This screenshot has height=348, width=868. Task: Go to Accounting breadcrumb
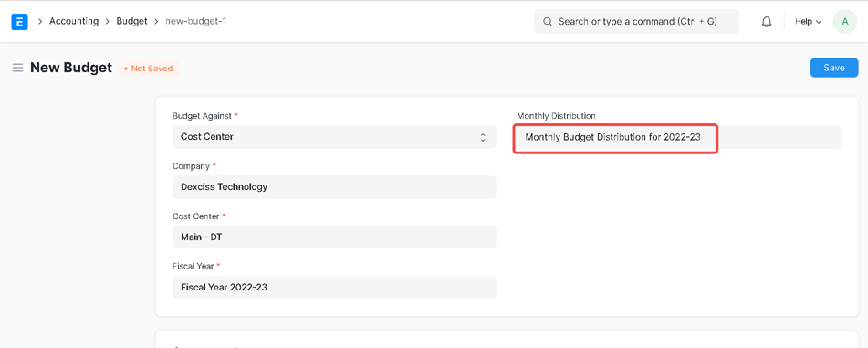(74, 22)
